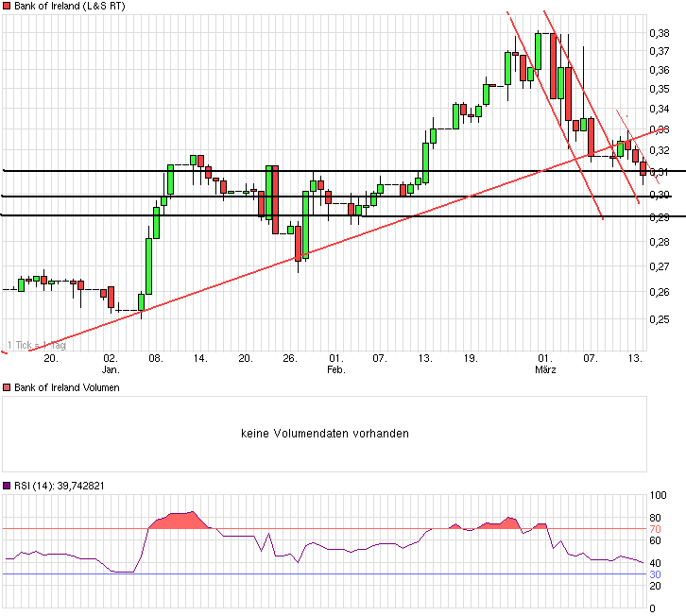The image size is (686, 616).
Task: Click the 0,29 price axis label
Action: [x=660, y=217]
